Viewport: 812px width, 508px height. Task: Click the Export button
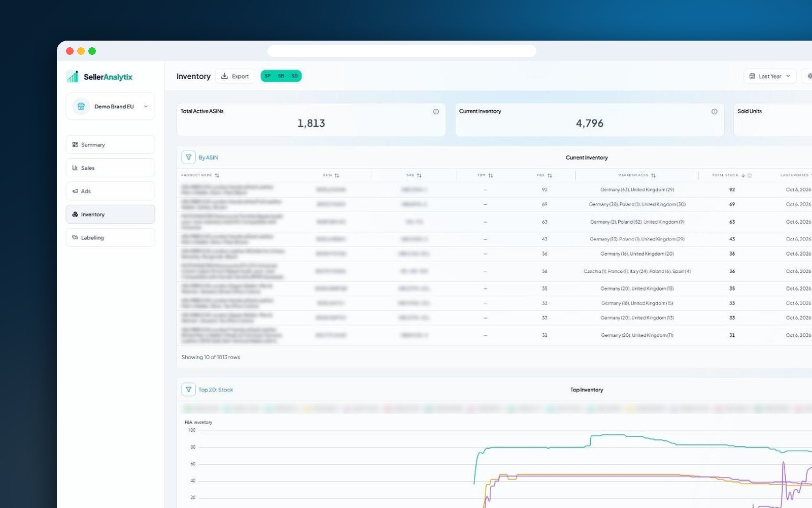point(235,76)
